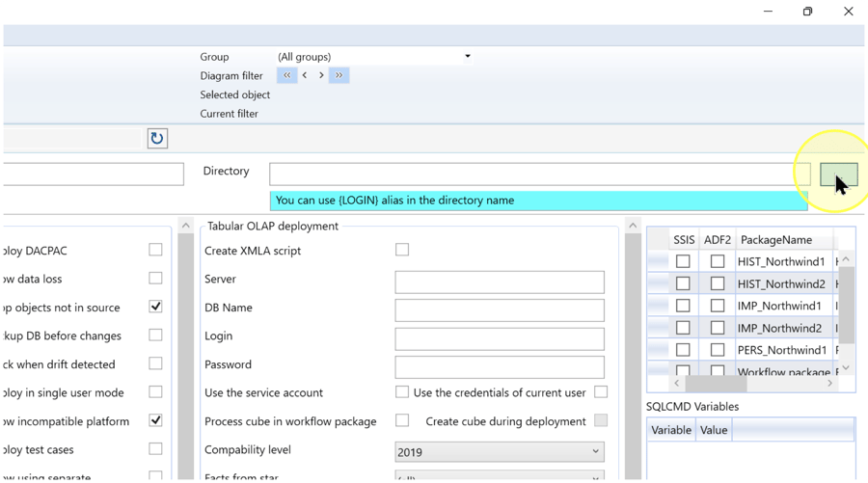Click the ADF2 column header
The height and width of the screenshot is (483, 868).
click(x=718, y=239)
